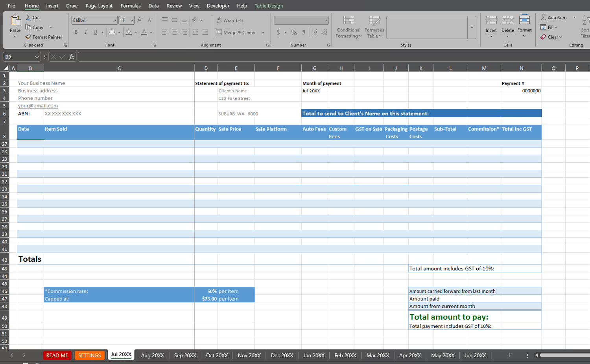Open the your@email.com link
590x364 pixels.
pos(38,106)
